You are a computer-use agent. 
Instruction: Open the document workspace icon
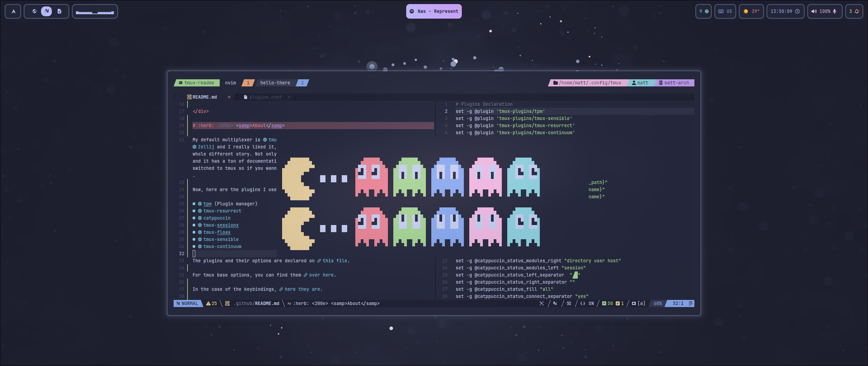[59, 11]
